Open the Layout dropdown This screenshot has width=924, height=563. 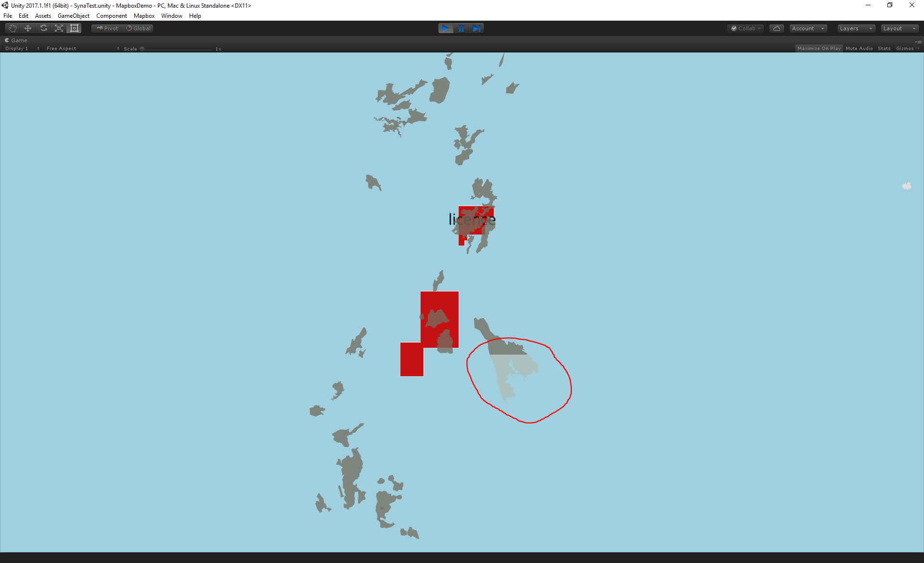(x=899, y=28)
